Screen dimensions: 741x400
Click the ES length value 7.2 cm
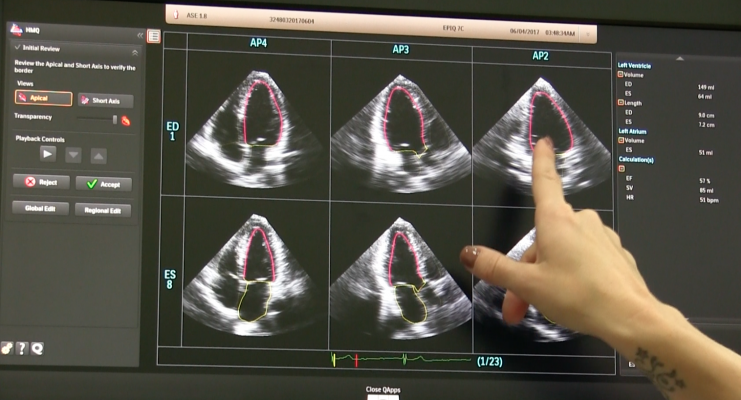click(707, 125)
